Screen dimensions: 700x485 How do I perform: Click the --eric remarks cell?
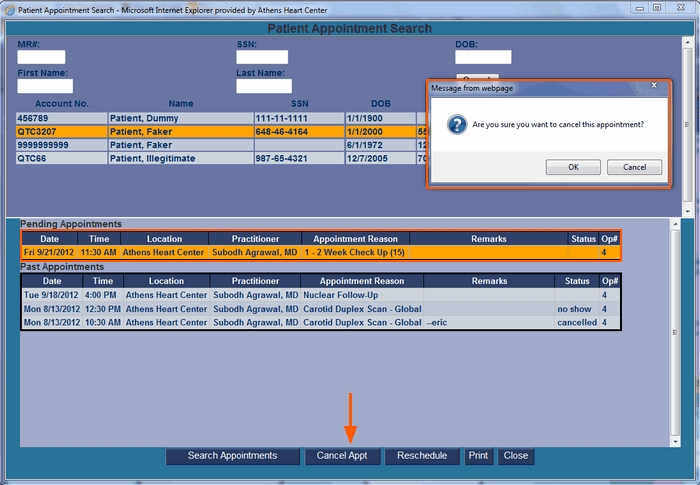489,322
